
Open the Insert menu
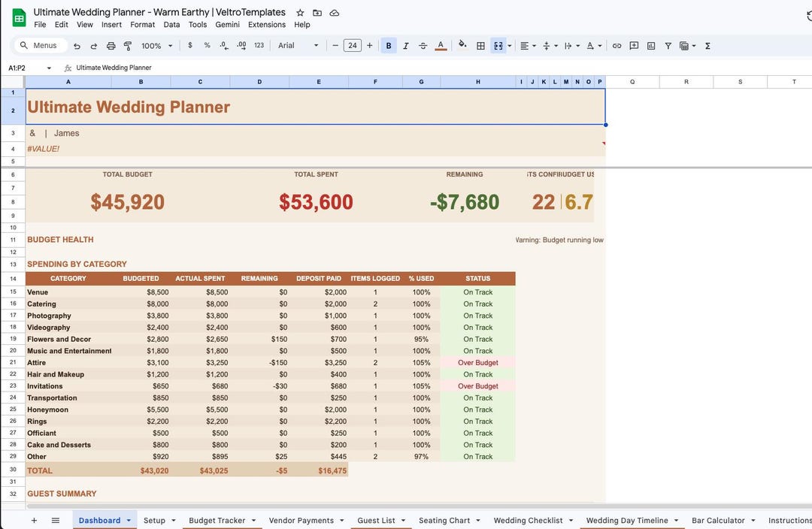pyautogui.click(x=111, y=24)
